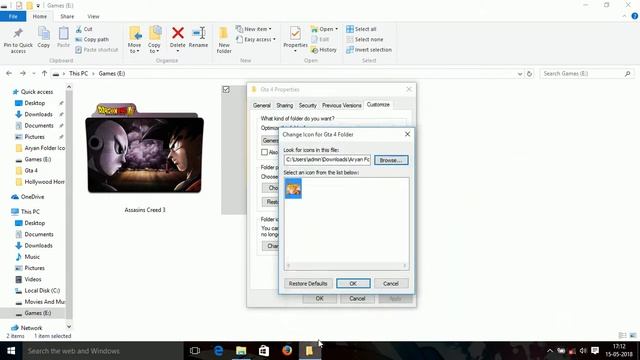Open the File menu tab
The width and height of the screenshot is (640, 360).
[13, 16]
